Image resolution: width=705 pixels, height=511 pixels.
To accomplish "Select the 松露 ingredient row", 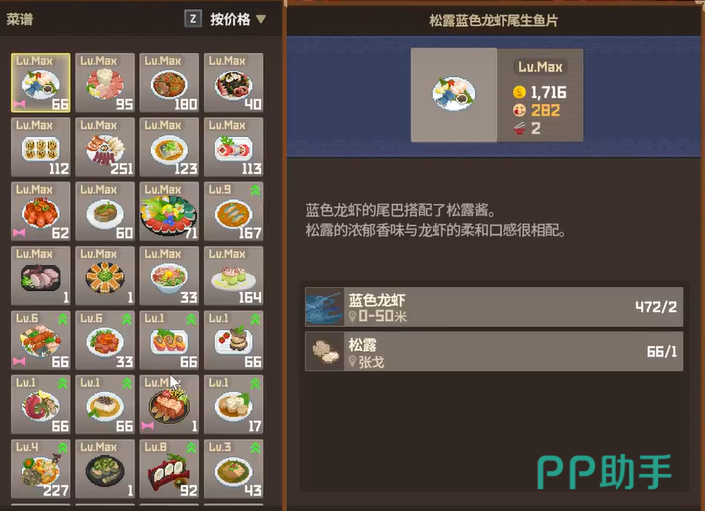I will tap(494, 351).
